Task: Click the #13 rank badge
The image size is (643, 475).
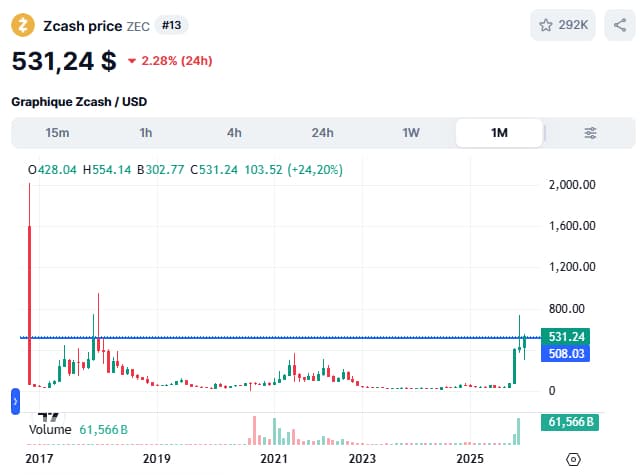Action: (x=172, y=25)
